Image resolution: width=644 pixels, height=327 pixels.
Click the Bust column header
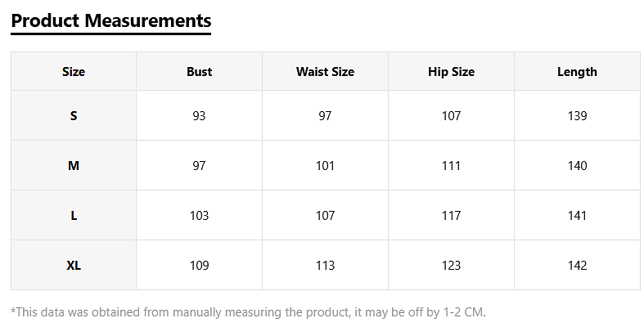point(199,72)
